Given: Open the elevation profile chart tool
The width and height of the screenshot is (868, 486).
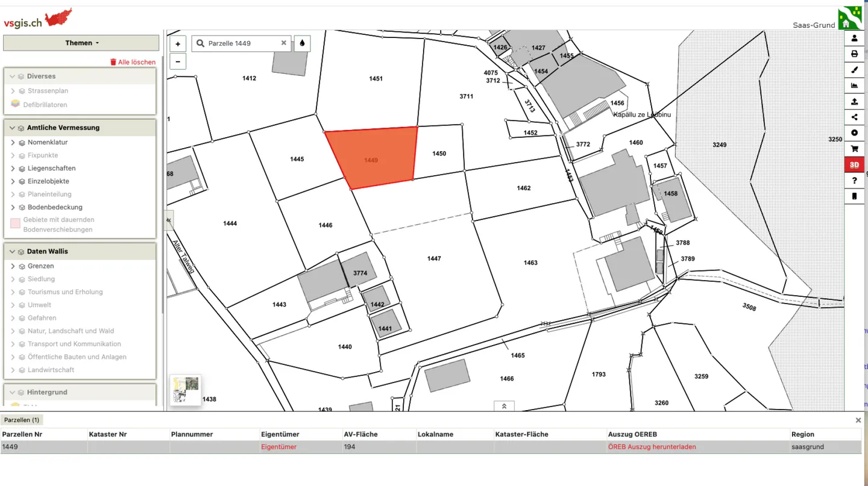Looking at the screenshot, I should click(x=854, y=86).
